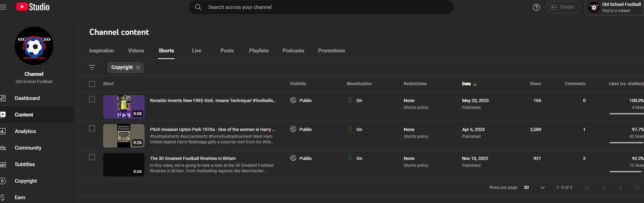Image resolution: width=644 pixels, height=203 pixels.
Task: Click monetization dollar icon for Ronaldo short
Action: (350, 100)
